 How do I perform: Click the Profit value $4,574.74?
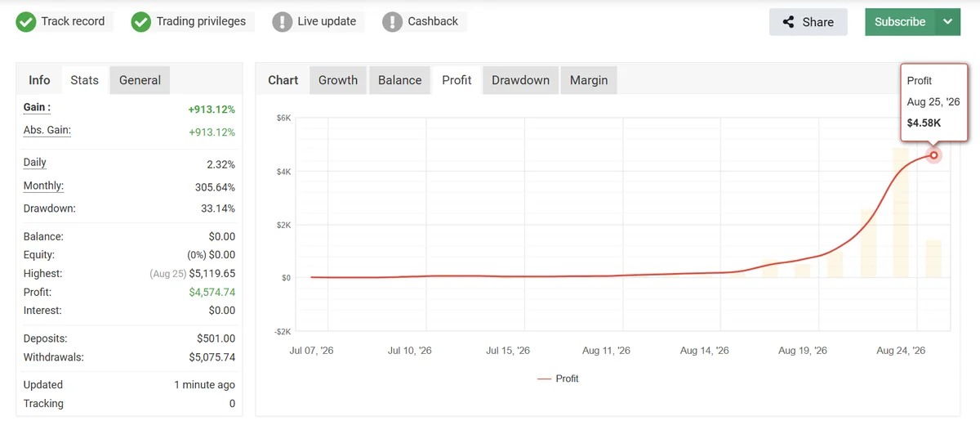pos(212,292)
